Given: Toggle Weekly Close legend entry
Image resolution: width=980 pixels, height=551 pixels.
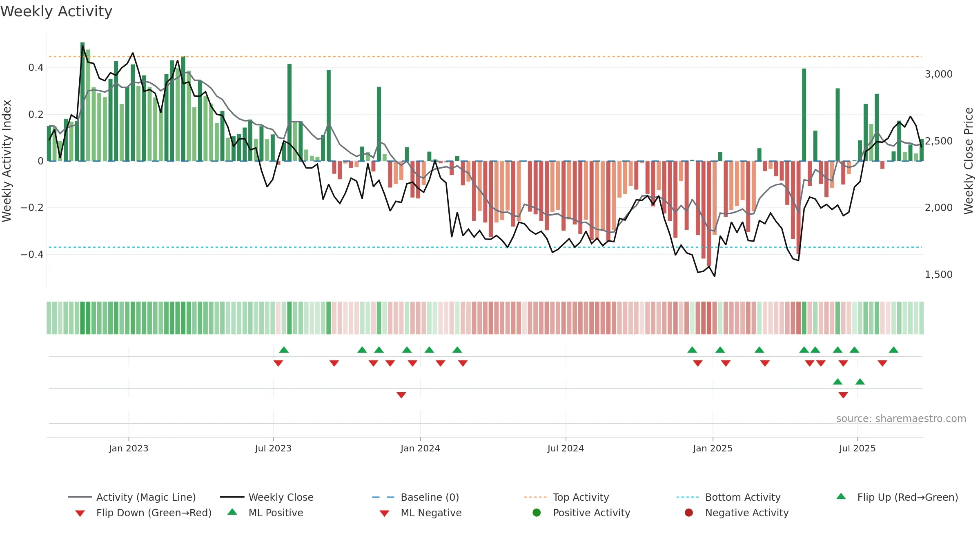Looking at the screenshot, I should point(267,497).
